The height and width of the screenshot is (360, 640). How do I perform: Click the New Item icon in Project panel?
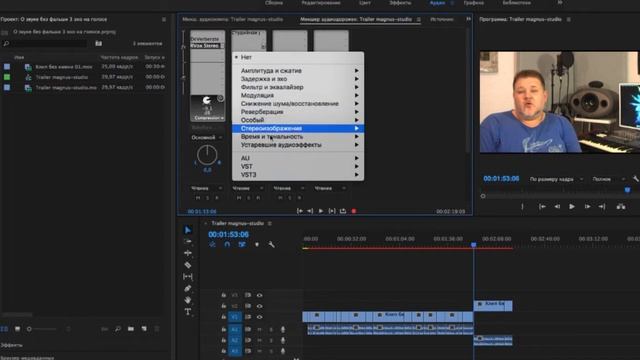[144, 329]
